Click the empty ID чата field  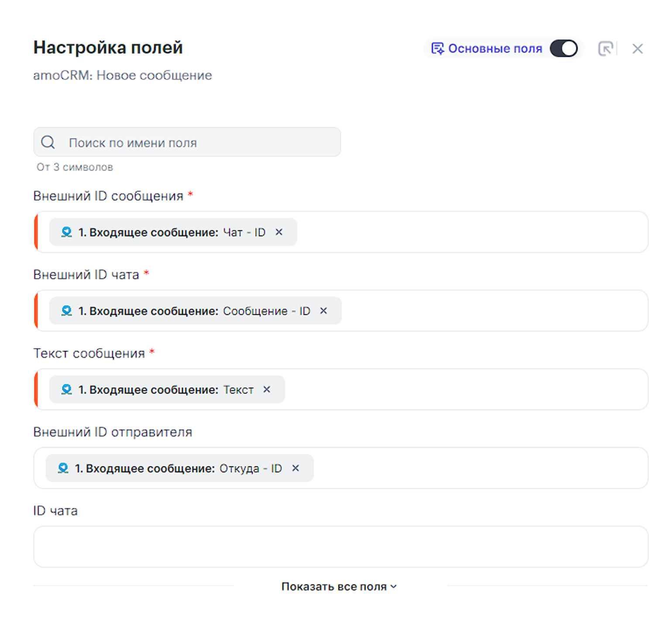point(340,547)
